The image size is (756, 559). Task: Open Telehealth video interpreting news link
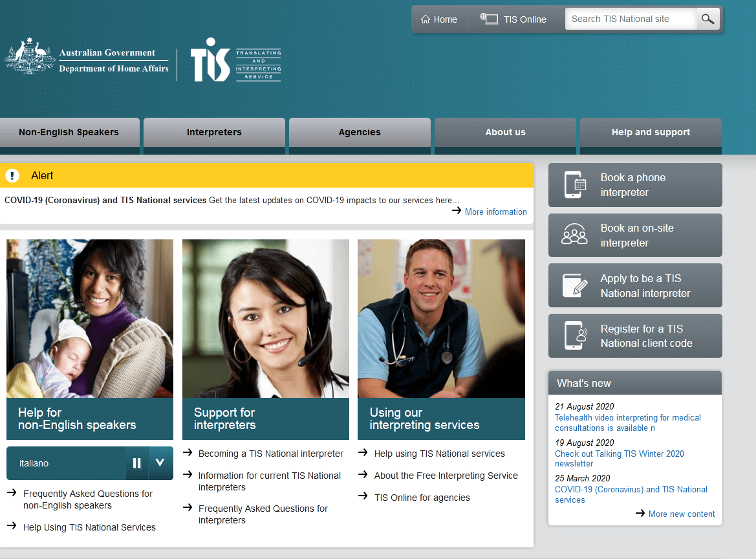(x=628, y=422)
